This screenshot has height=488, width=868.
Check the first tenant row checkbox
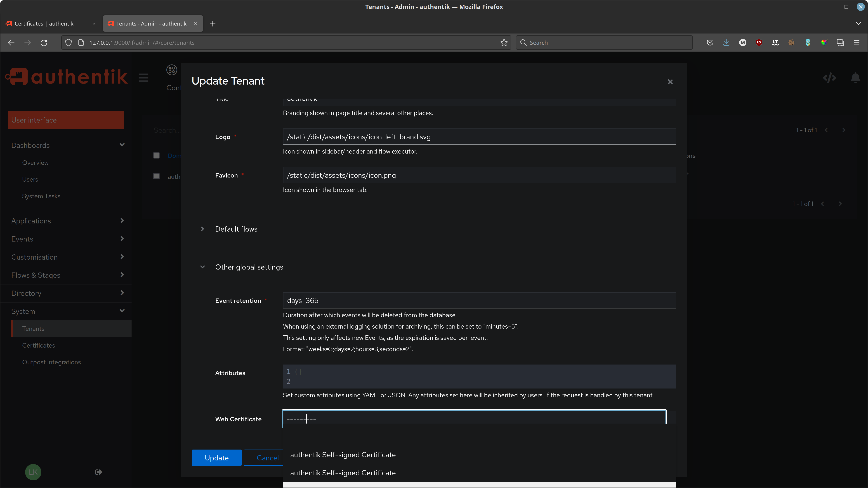click(156, 155)
